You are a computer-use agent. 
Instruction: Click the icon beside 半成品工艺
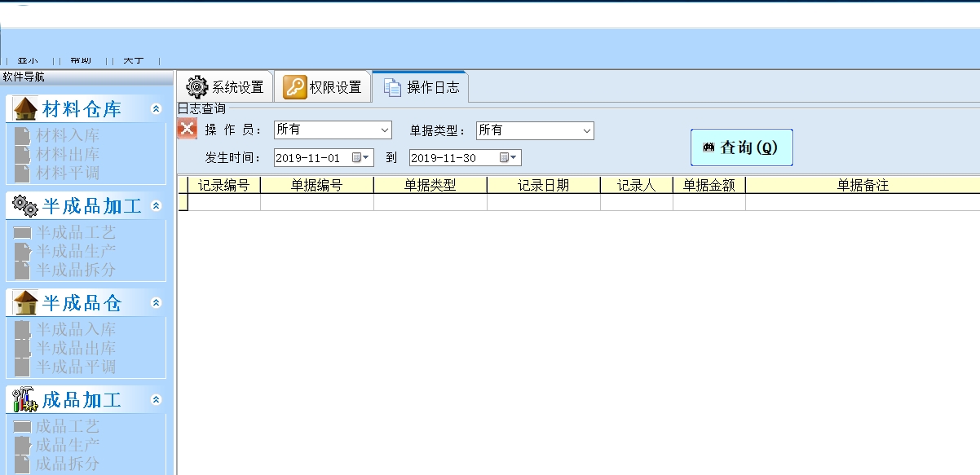point(23,233)
